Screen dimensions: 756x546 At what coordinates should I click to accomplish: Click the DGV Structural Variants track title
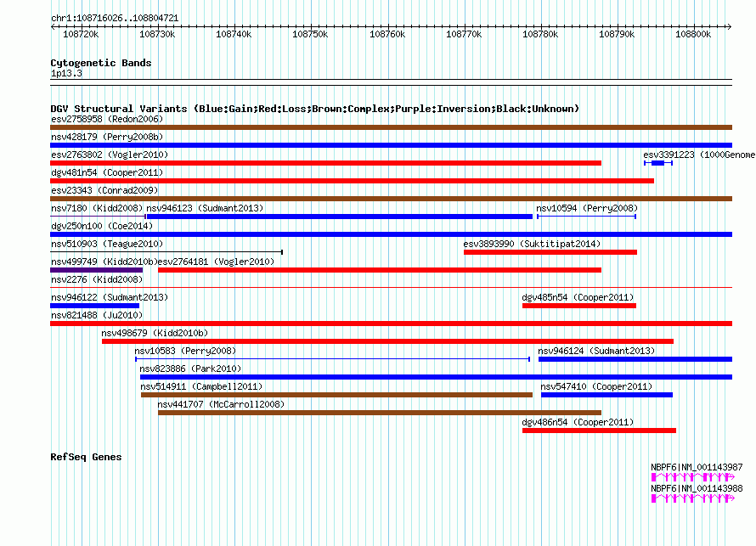tap(315, 109)
